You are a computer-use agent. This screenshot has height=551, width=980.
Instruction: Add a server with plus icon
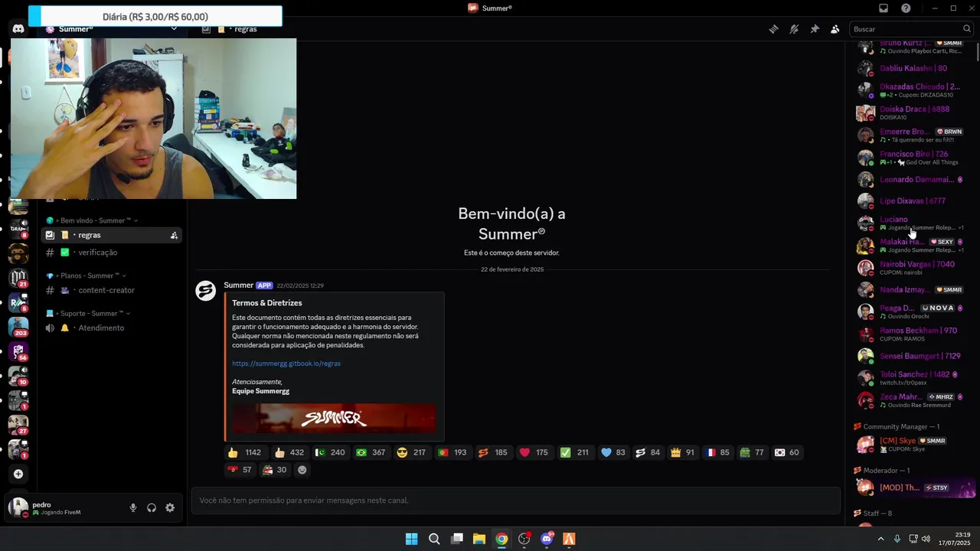[x=18, y=474]
